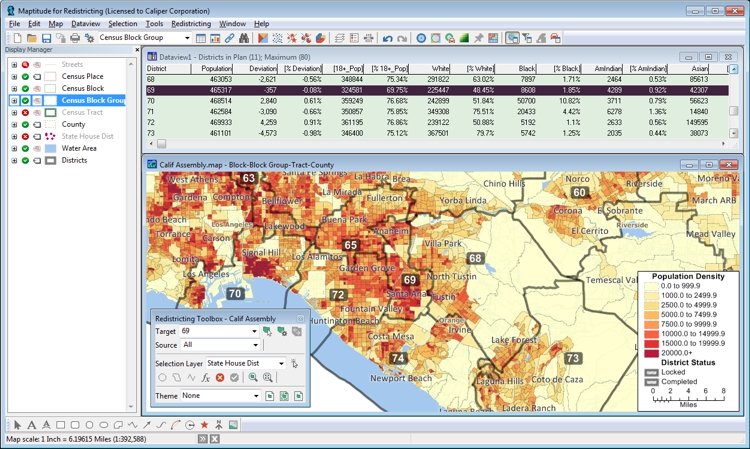750x449 pixels.
Task: Open the Redistricting menu
Action: coord(190,22)
